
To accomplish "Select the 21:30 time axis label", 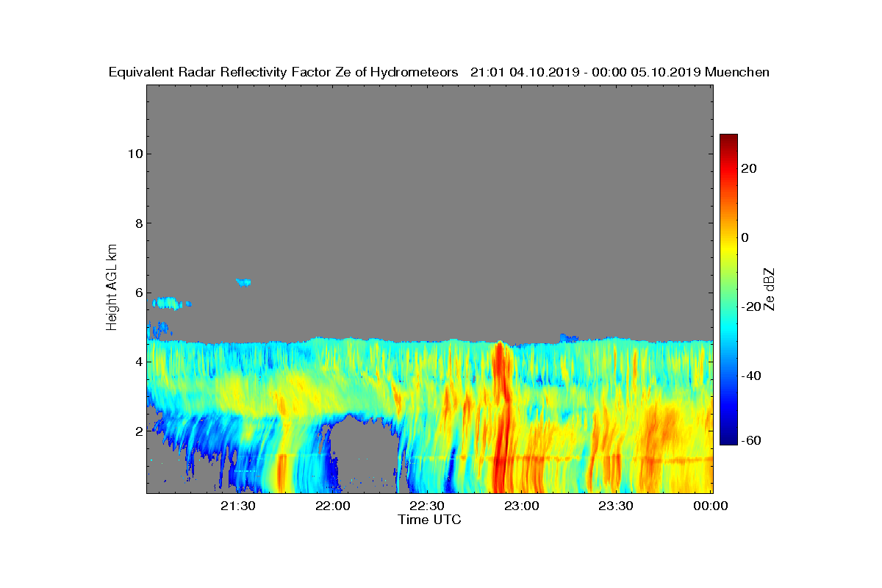I will (x=238, y=506).
